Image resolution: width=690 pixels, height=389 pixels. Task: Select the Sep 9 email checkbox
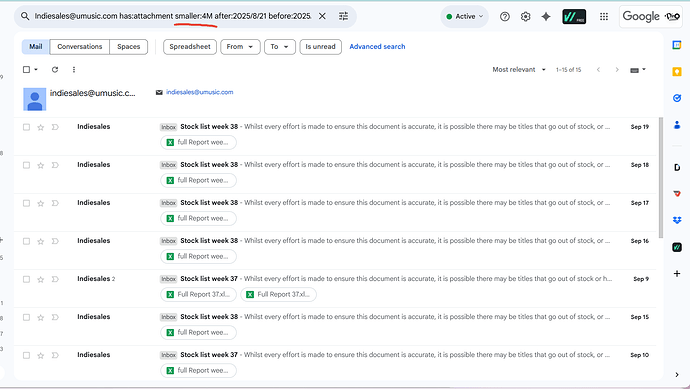tap(26, 279)
